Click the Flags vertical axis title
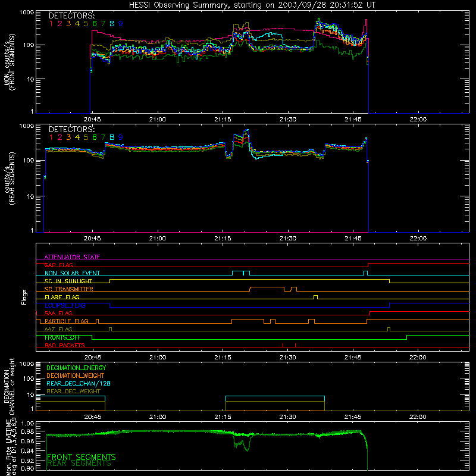This screenshot has height=476, width=476. tap(24, 297)
